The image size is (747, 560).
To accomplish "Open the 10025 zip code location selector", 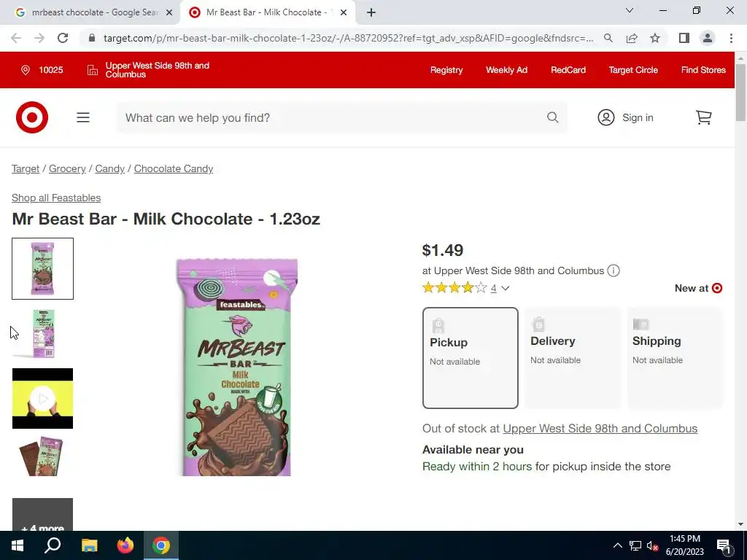I will (x=42, y=70).
